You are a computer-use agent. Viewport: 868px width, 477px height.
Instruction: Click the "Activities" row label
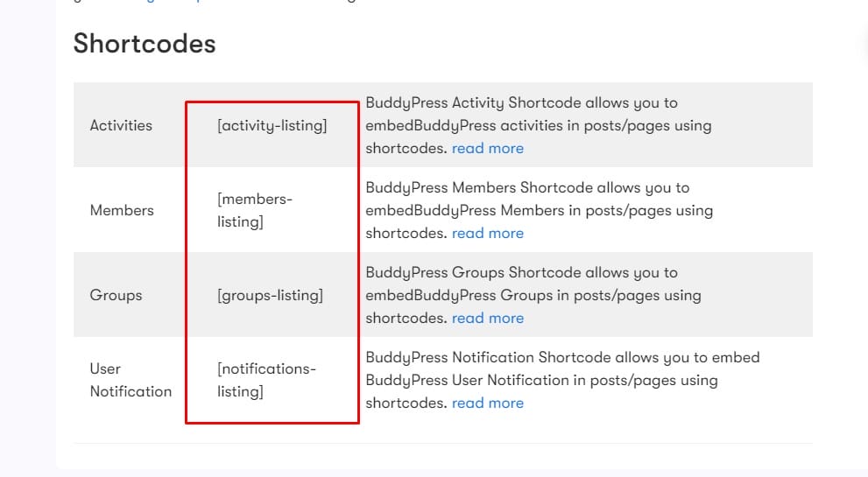click(121, 125)
